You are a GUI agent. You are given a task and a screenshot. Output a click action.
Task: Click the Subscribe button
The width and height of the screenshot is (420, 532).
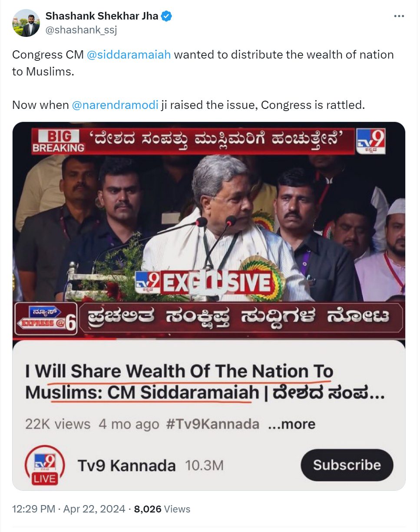(x=347, y=465)
